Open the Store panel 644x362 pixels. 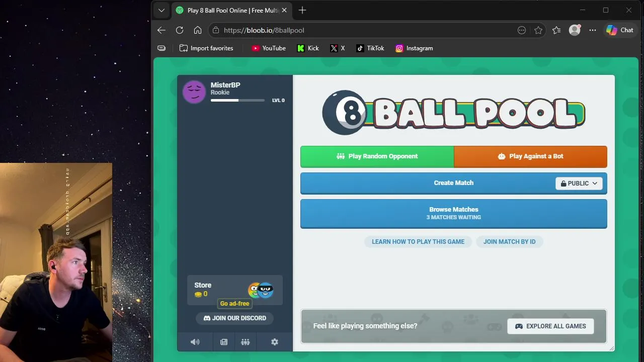click(x=235, y=290)
